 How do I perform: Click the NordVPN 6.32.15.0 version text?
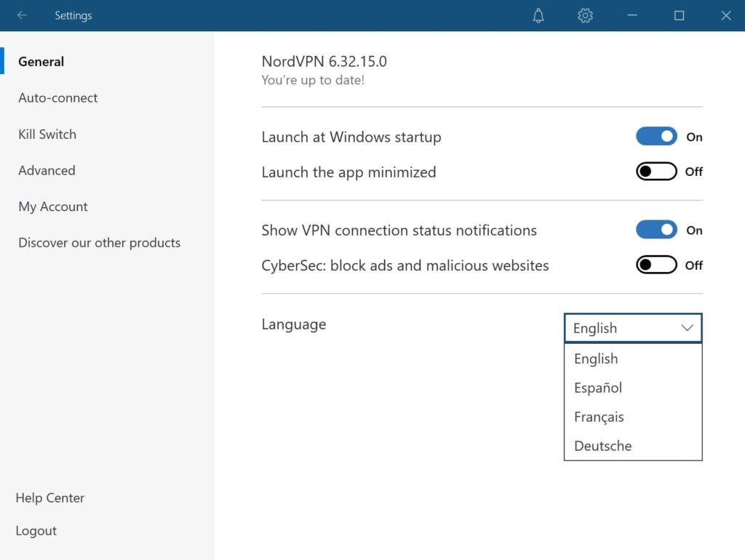(x=324, y=61)
